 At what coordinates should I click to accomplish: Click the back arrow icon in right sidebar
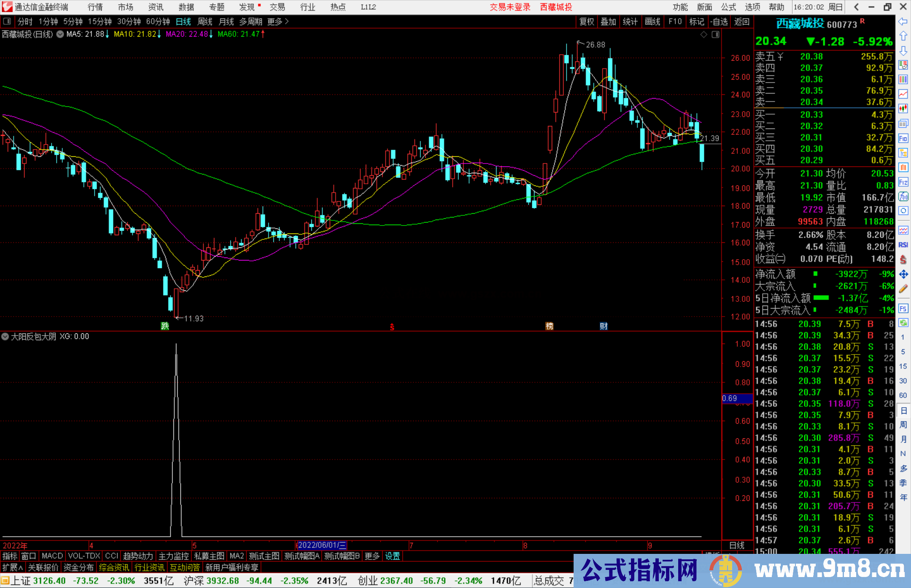(903, 21)
